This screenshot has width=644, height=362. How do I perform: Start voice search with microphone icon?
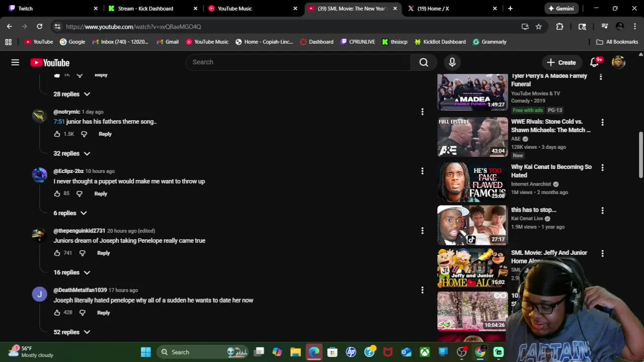(452, 62)
